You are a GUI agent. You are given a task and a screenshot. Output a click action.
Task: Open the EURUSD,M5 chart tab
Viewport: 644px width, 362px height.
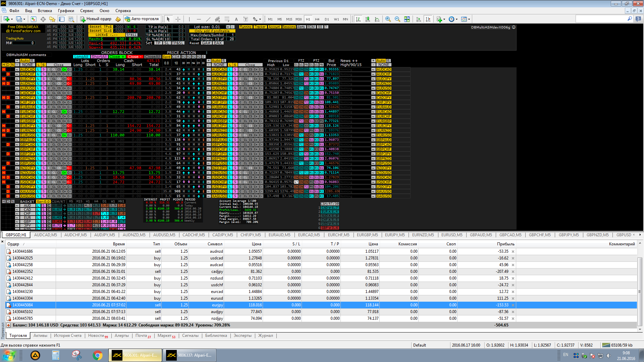pos(451,235)
